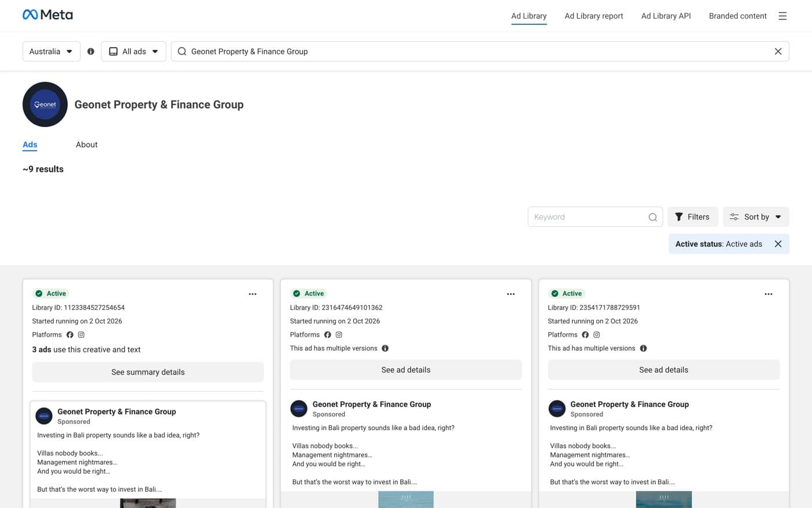Click Instagram platform icon on ad 1123384527254654
The image size is (812, 508).
81,334
